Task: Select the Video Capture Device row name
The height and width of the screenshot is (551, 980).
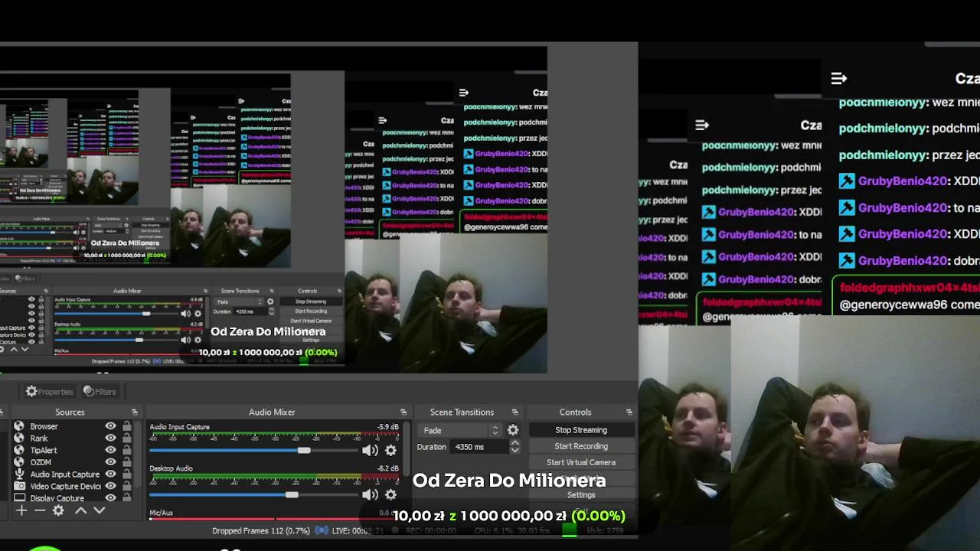Action: coord(65,486)
